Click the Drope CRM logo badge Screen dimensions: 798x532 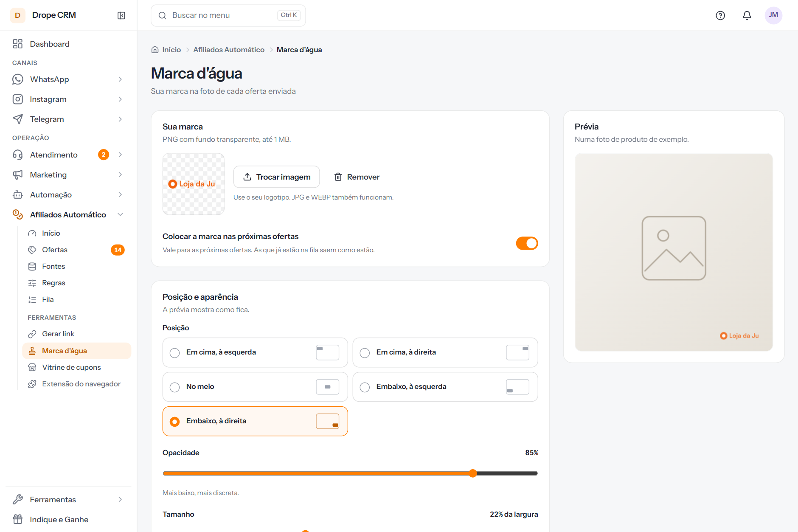17,15
